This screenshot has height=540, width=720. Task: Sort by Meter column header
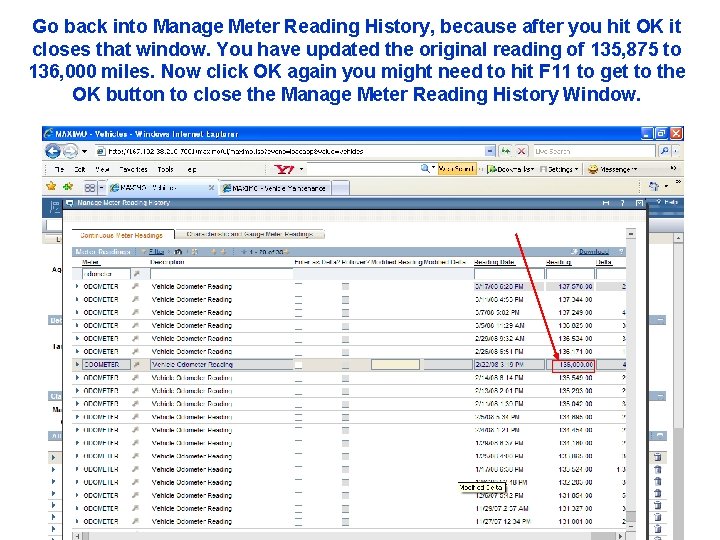pos(90,262)
